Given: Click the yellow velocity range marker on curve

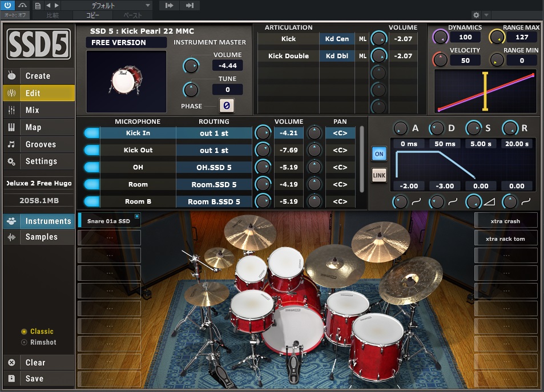Looking at the screenshot, I should point(485,91).
